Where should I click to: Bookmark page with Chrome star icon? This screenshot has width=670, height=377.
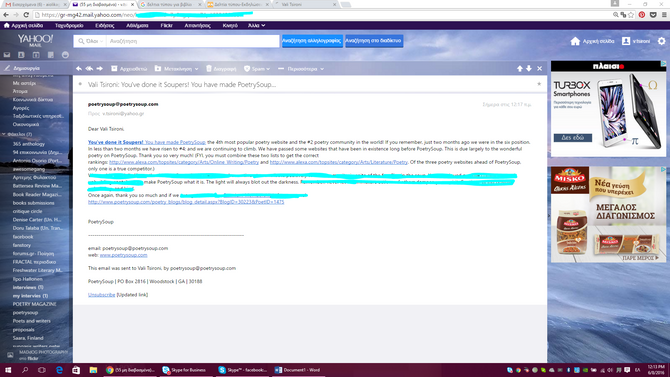coord(631,15)
